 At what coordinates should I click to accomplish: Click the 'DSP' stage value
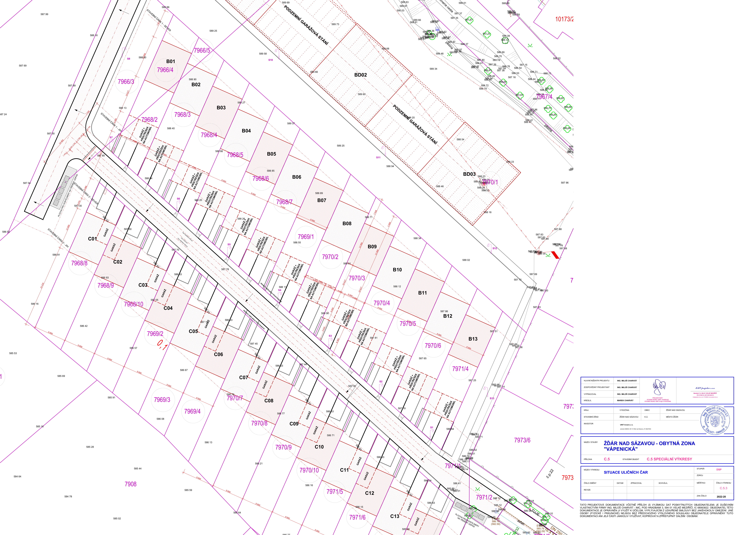(x=719, y=469)
